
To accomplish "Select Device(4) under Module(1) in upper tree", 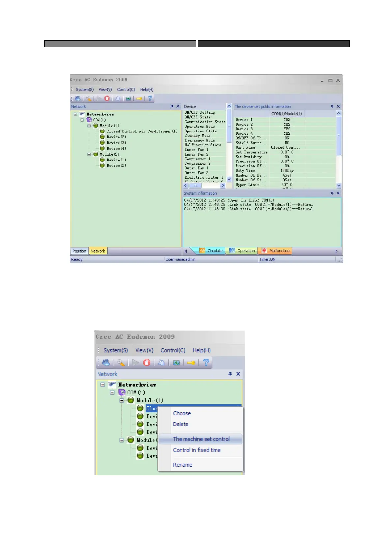I will point(116,148).
